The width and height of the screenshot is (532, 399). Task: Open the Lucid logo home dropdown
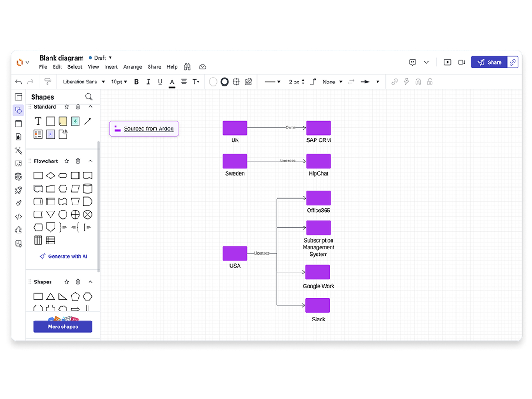coord(23,62)
